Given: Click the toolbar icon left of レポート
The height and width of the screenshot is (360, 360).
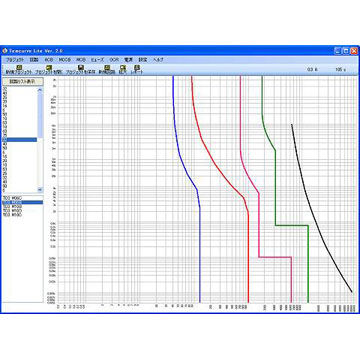Looking at the screenshot, I should [x=123, y=67].
